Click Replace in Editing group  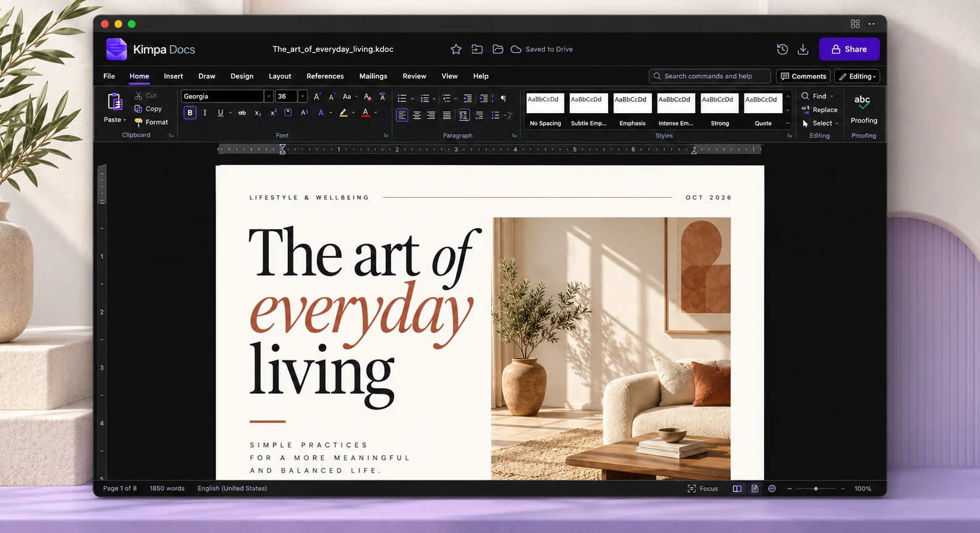[x=819, y=110]
